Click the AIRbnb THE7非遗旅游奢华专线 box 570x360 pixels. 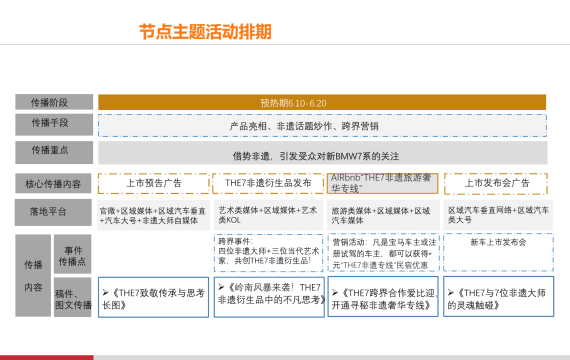point(382,183)
